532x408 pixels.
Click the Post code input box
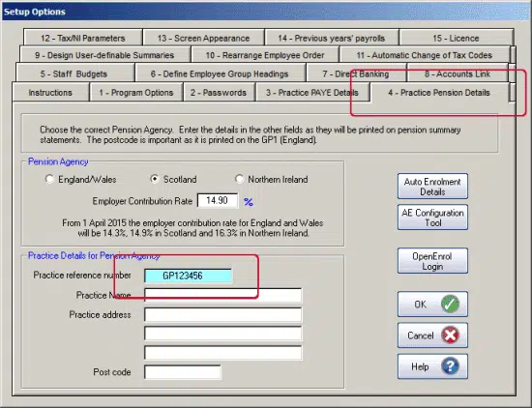coord(183,372)
